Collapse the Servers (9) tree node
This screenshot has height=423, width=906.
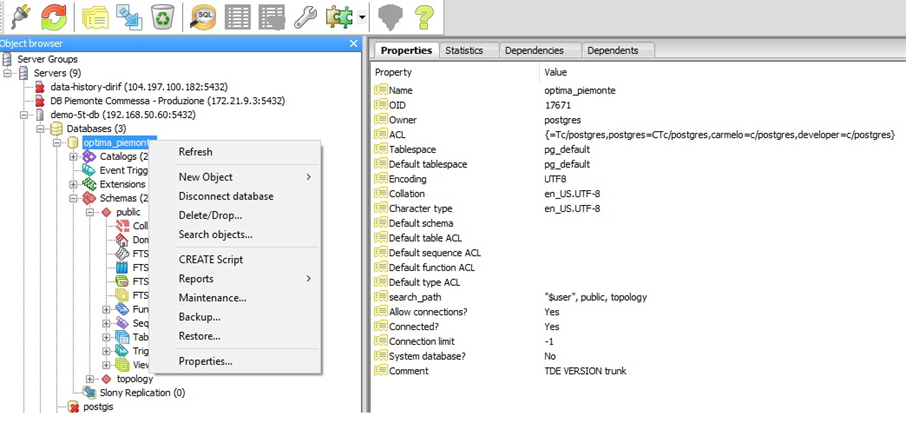[8, 73]
